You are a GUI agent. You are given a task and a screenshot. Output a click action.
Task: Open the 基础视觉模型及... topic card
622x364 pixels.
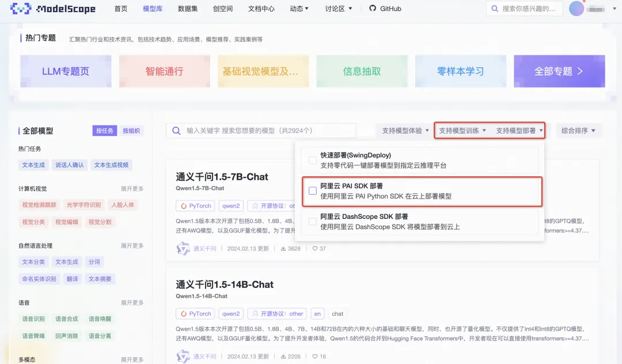(x=263, y=71)
